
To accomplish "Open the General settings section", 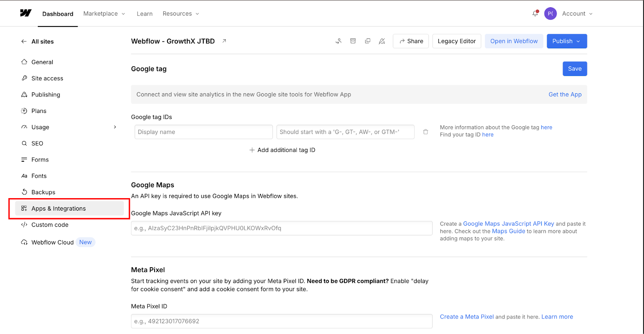I will [x=42, y=62].
